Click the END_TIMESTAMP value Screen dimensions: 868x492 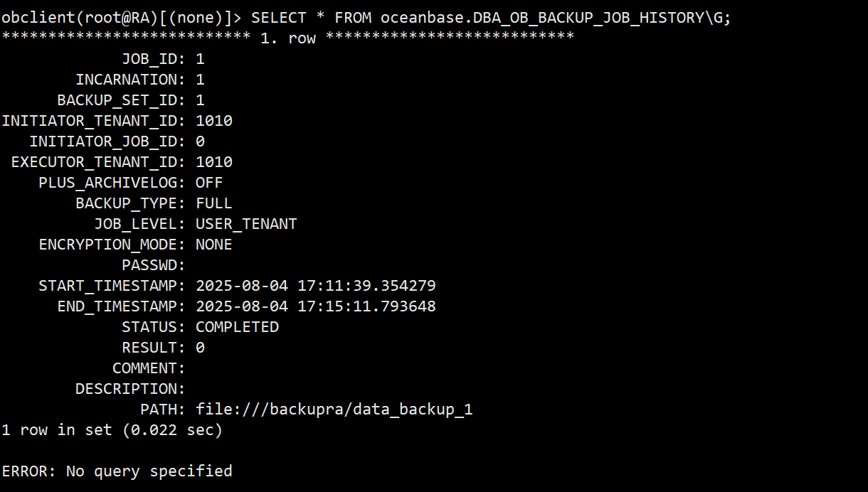(316, 306)
